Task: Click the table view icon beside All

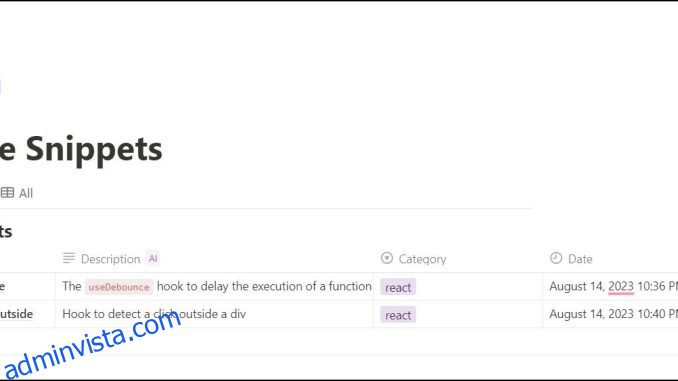Action: 7,192
